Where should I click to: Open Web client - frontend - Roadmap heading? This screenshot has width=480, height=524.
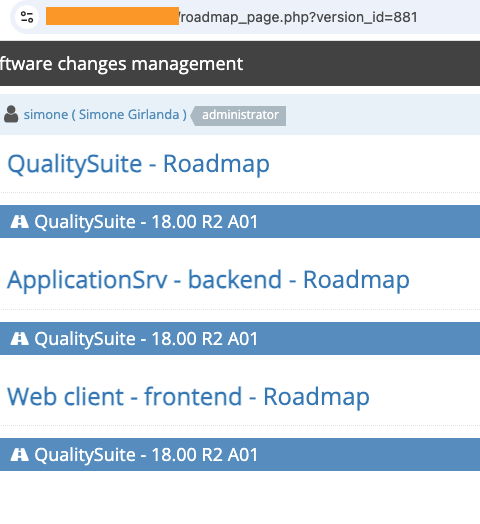[188, 397]
